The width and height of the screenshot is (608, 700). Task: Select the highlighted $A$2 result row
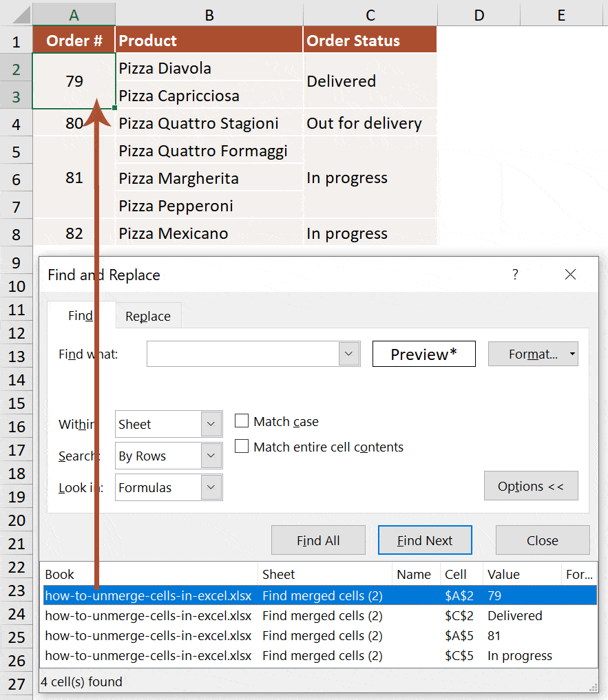tap(275, 595)
